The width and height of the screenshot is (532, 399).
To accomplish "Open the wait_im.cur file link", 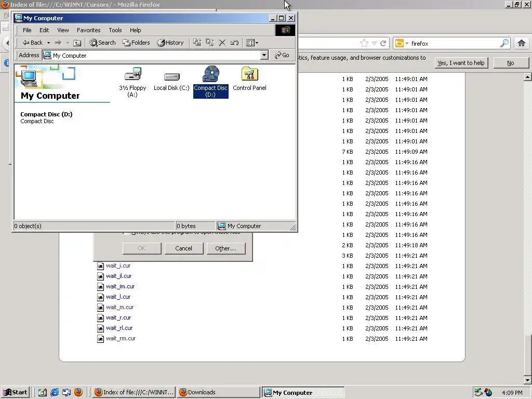I will pyautogui.click(x=120, y=286).
